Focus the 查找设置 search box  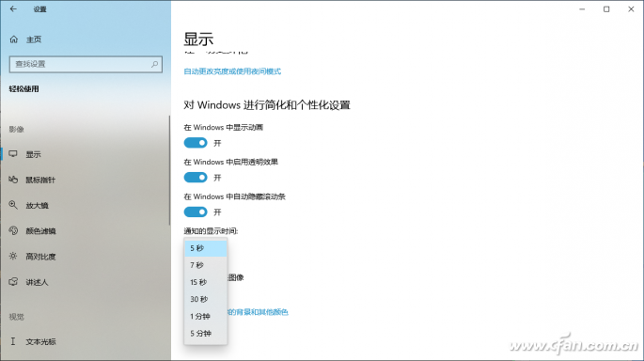click(86, 64)
